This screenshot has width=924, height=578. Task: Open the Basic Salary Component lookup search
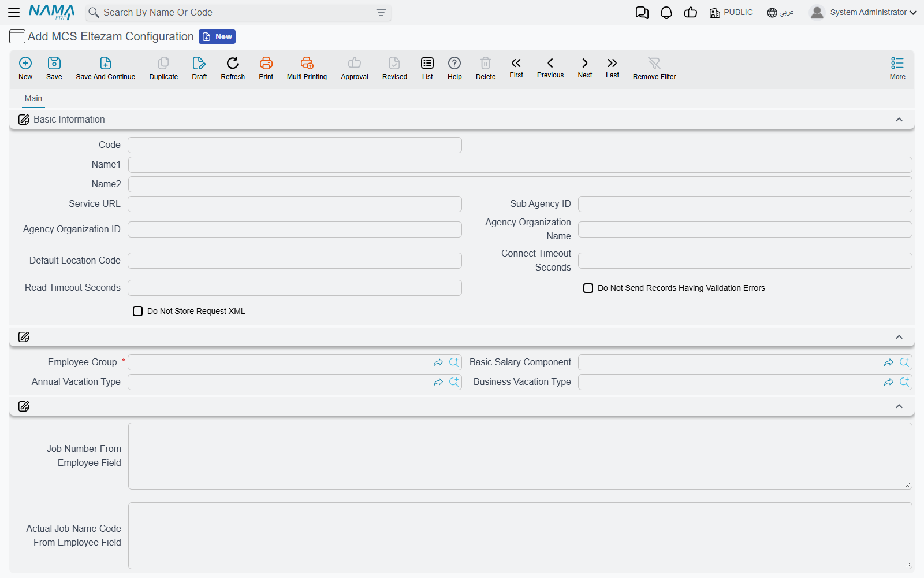[904, 362]
